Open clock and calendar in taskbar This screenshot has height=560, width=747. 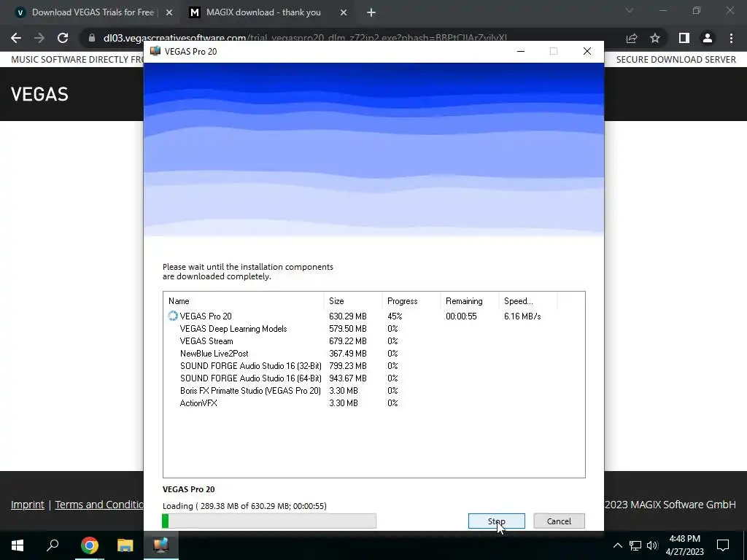[684, 545]
